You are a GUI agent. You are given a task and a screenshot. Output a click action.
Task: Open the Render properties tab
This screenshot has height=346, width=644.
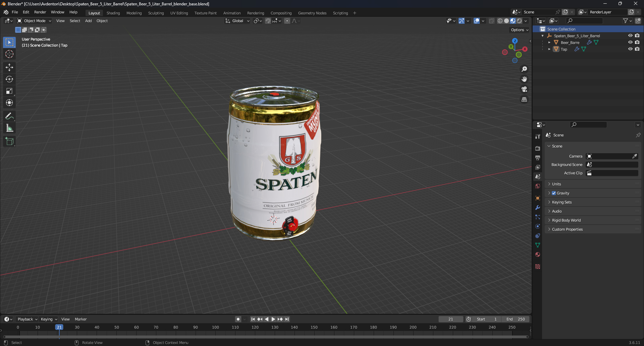538,148
